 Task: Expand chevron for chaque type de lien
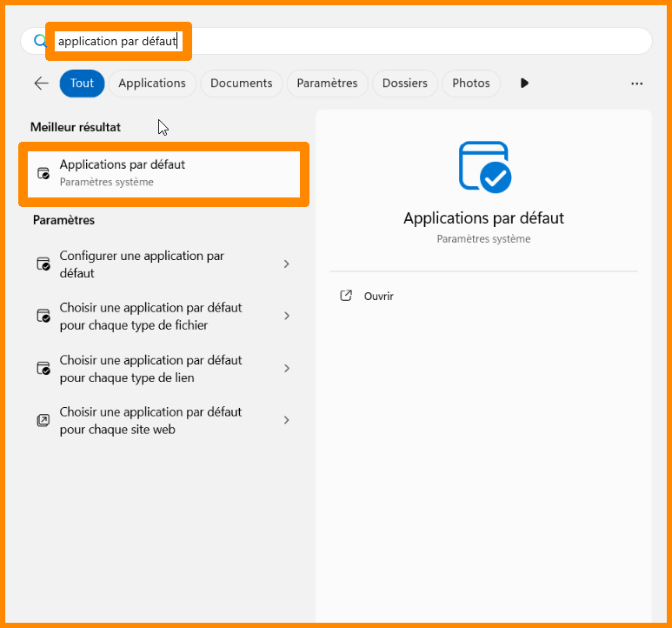click(287, 369)
